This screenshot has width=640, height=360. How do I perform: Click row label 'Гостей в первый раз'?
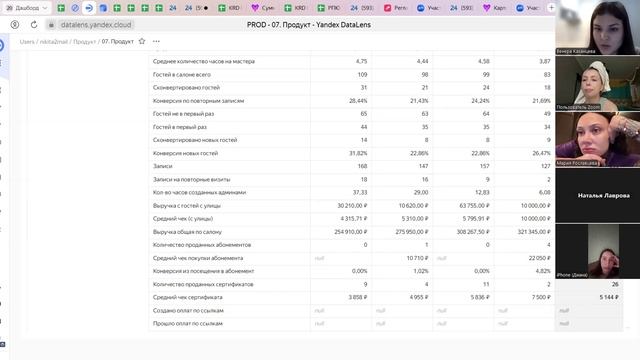[x=180, y=127]
